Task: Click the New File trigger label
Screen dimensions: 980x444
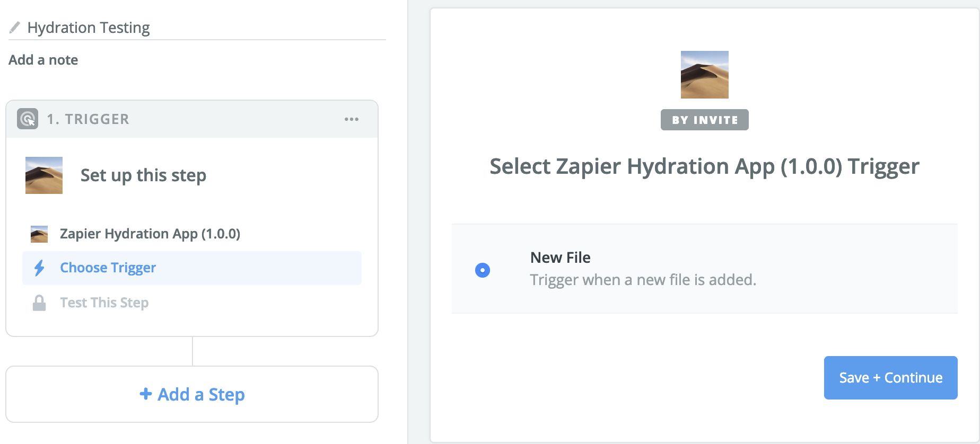Action: [x=561, y=257]
